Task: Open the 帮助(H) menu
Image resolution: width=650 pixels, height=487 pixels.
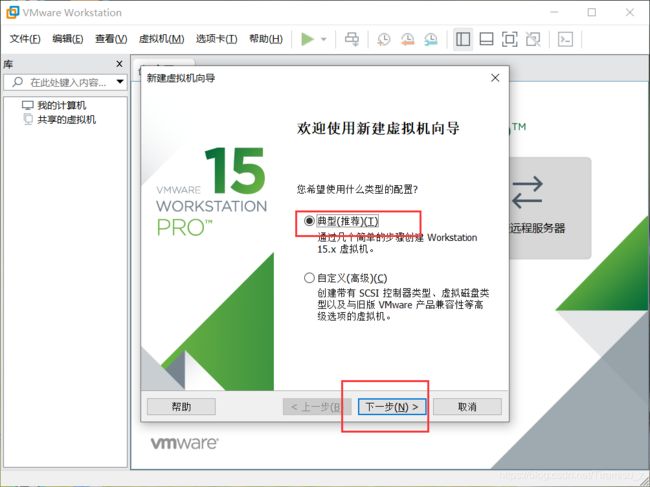Action: [266, 39]
